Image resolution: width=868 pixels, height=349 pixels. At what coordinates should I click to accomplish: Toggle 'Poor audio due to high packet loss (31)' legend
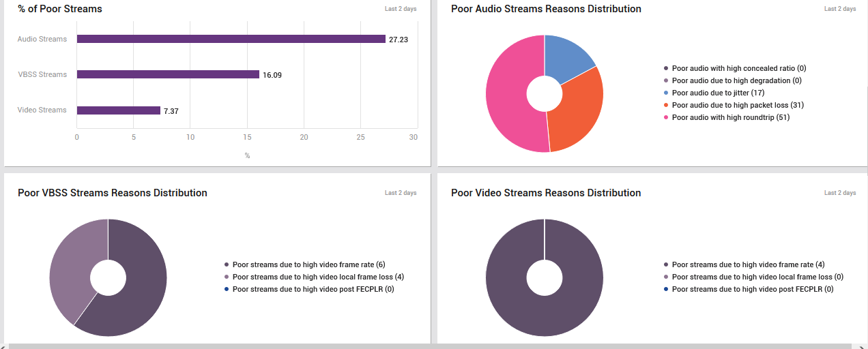coord(734,105)
